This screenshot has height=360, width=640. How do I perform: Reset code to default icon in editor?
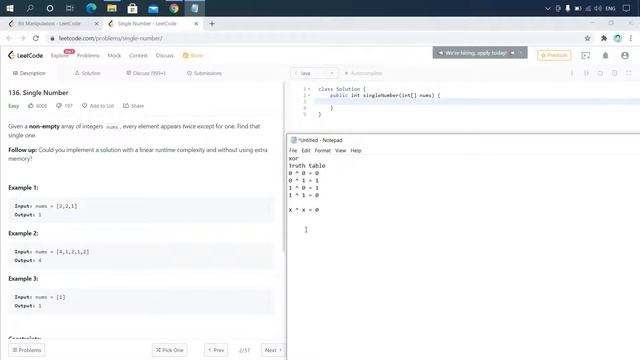tap(600, 73)
